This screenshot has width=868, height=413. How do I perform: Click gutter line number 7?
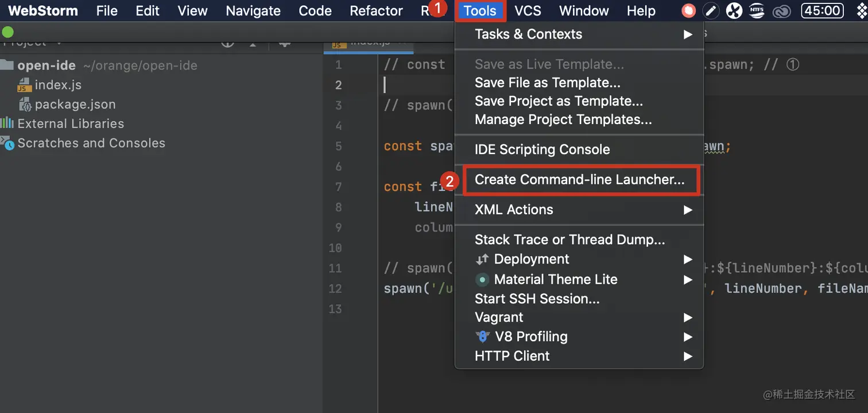tap(338, 187)
